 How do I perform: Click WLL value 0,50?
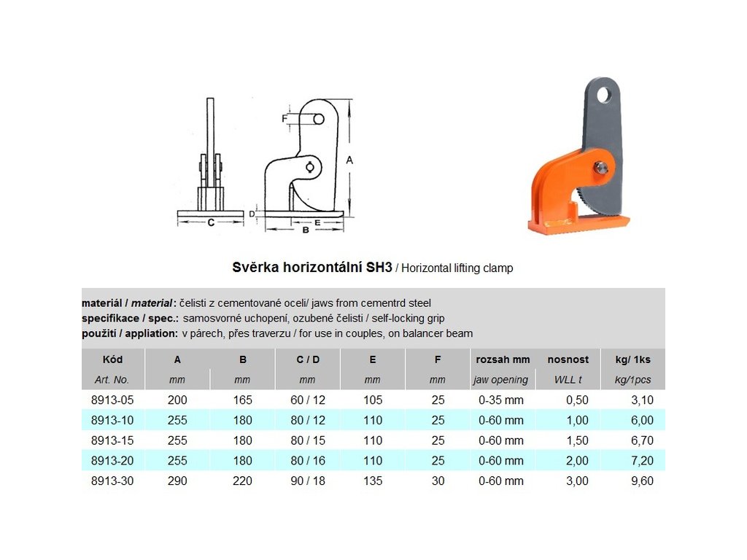point(577,400)
